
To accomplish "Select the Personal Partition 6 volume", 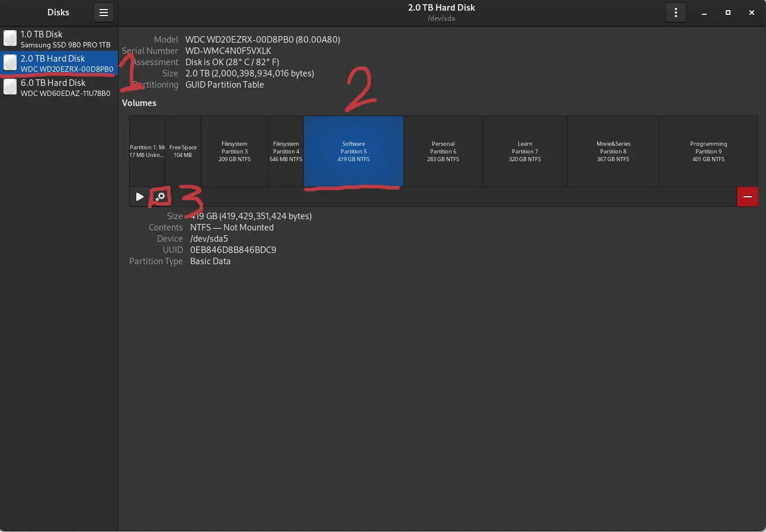I will (443, 151).
